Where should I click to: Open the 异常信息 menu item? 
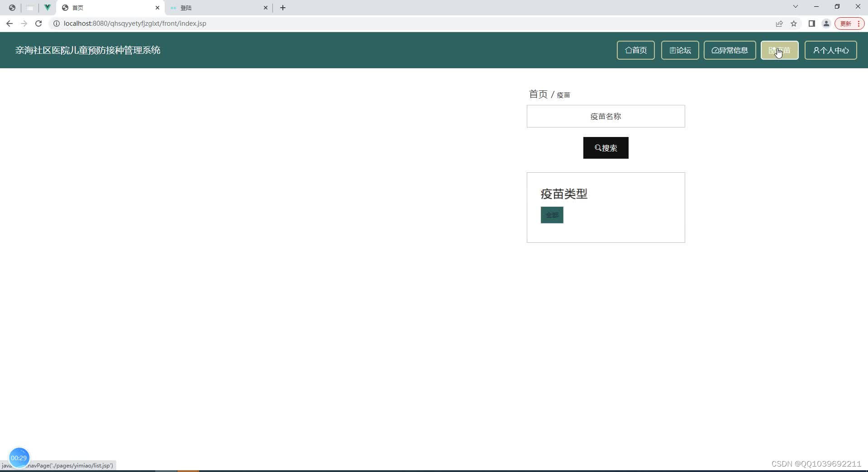tap(730, 50)
